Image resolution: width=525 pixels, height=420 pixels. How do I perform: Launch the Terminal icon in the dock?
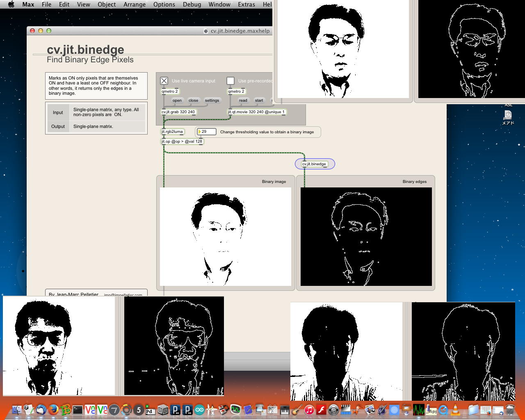(x=78, y=409)
